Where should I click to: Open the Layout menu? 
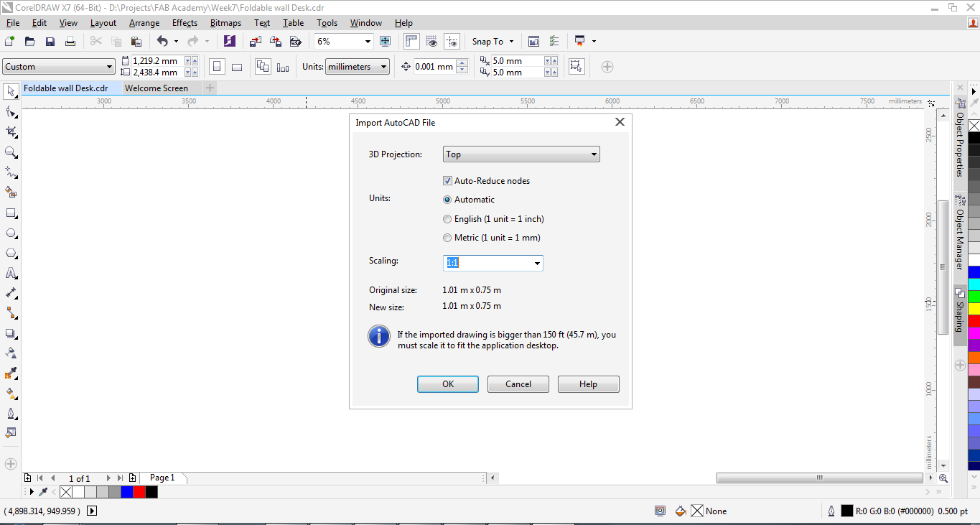103,23
